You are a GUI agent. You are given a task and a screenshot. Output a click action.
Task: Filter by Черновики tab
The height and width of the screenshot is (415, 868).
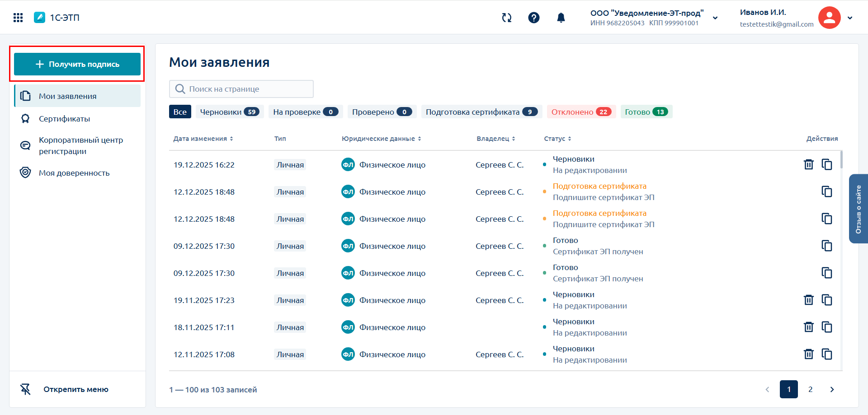pyautogui.click(x=229, y=112)
